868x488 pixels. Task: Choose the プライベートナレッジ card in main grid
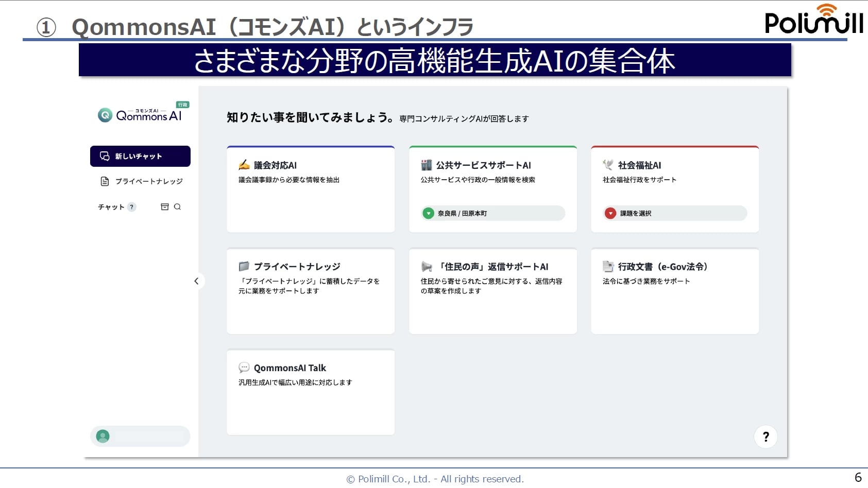coord(311,291)
